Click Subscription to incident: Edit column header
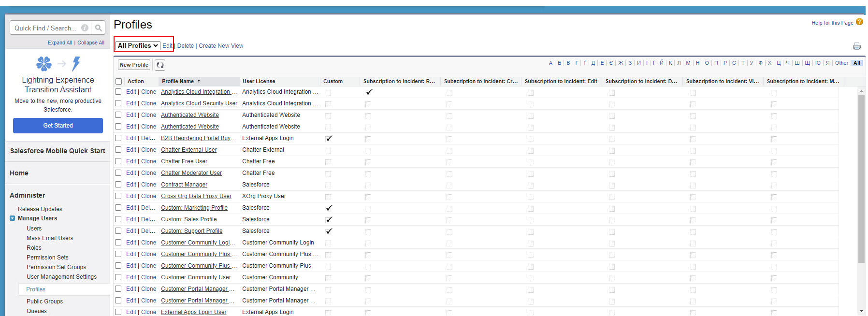 coord(561,81)
